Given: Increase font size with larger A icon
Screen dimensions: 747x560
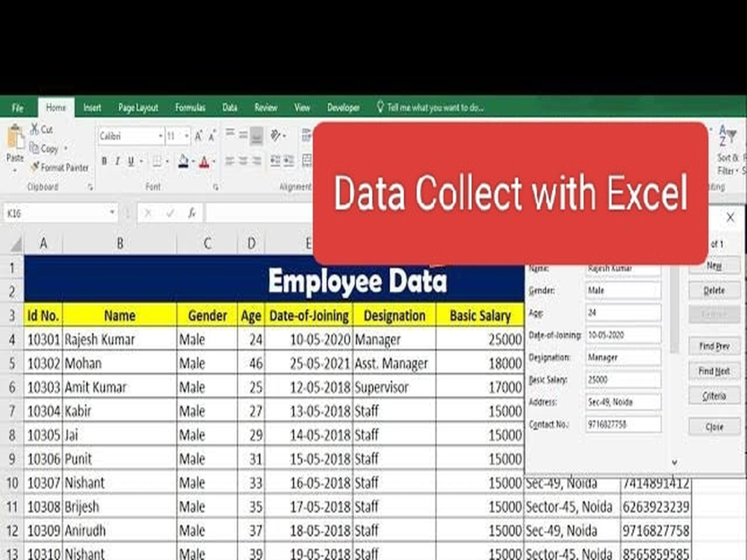Looking at the screenshot, I should [199, 136].
